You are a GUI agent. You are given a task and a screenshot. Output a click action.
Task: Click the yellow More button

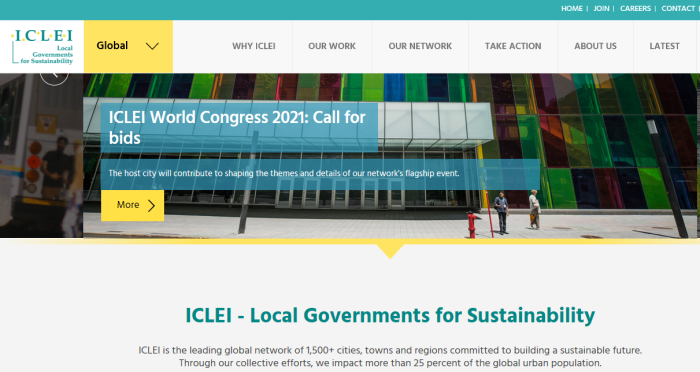click(133, 205)
